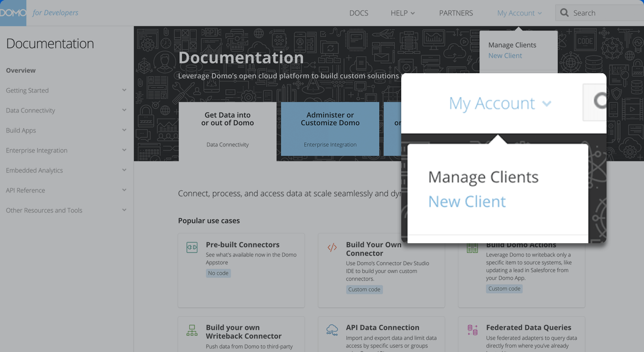Click the Pre-built Connectors card icon
This screenshot has height=352, width=644.
pos(192,247)
